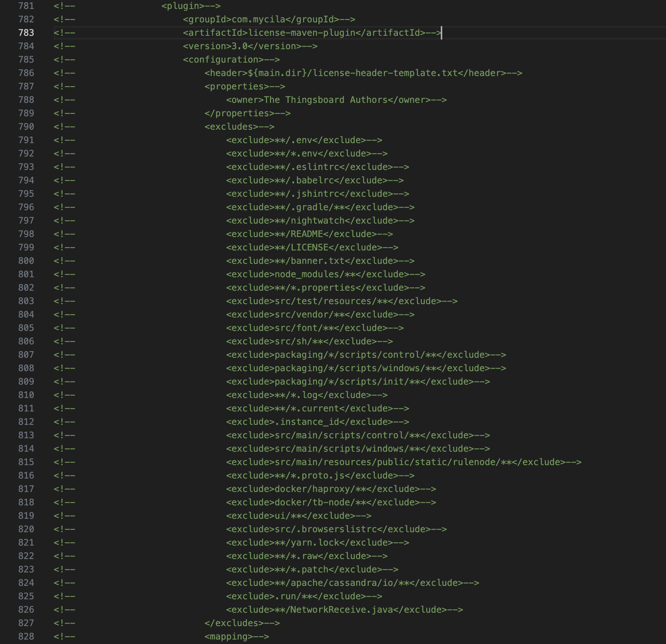Viewport: 666px width, 644px height.
Task: Place cursor on the .eslintrc exclude line
Action: [x=317, y=167]
